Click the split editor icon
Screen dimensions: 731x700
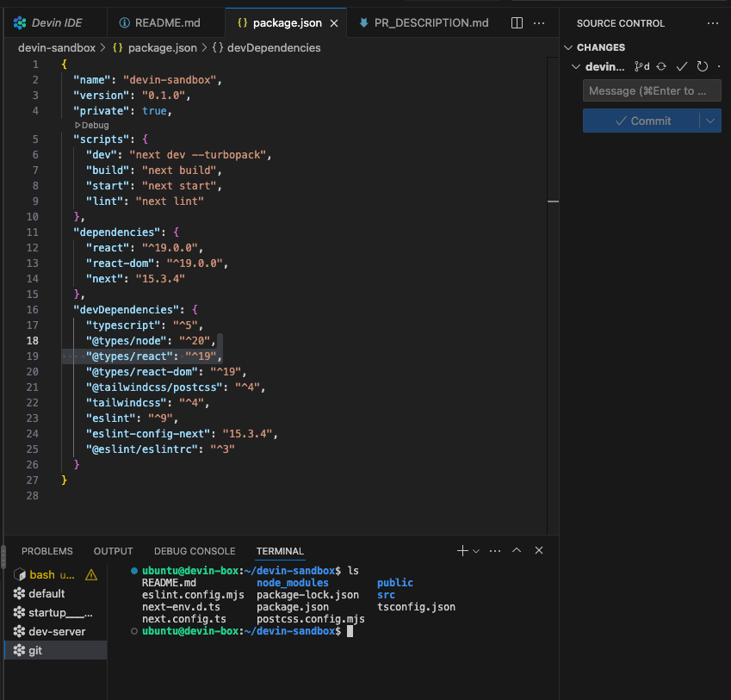(517, 23)
